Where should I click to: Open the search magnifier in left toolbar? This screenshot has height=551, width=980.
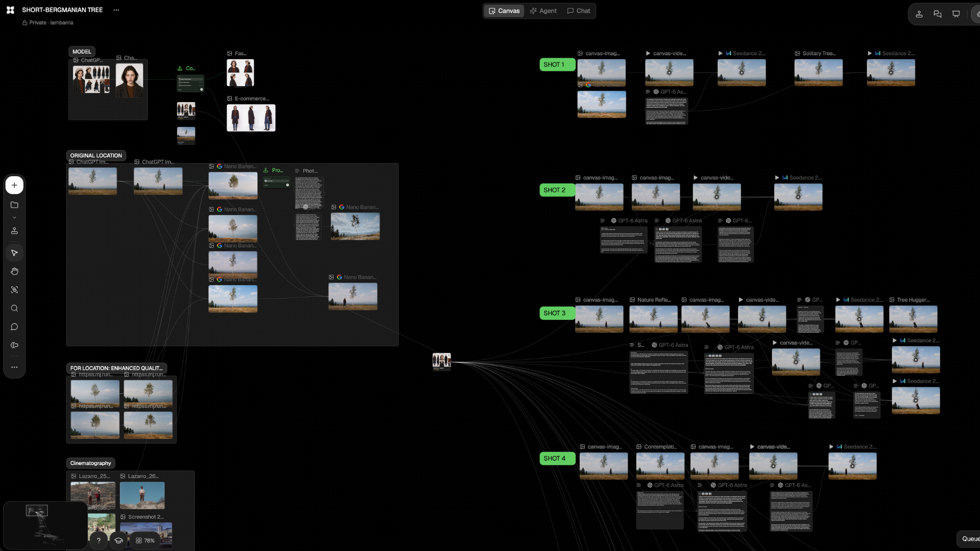14,308
